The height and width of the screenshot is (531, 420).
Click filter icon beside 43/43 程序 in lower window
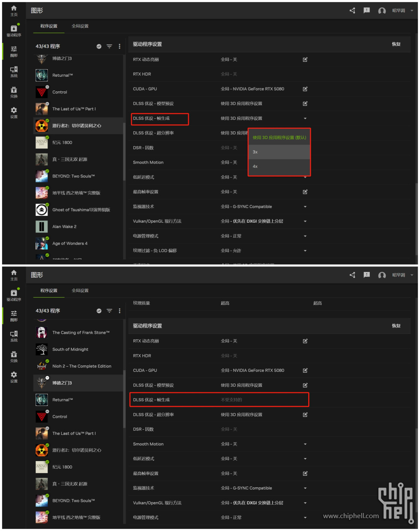(109, 311)
